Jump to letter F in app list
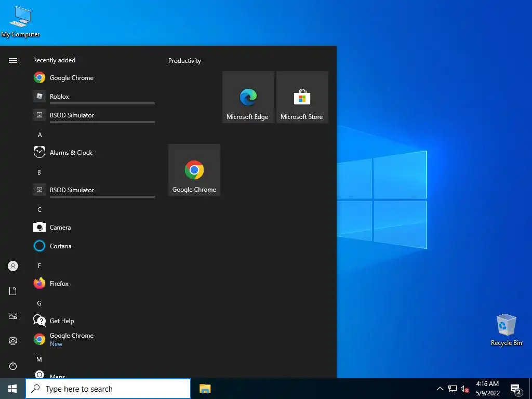Viewport: 532px width, 399px height. click(x=39, y=265)
